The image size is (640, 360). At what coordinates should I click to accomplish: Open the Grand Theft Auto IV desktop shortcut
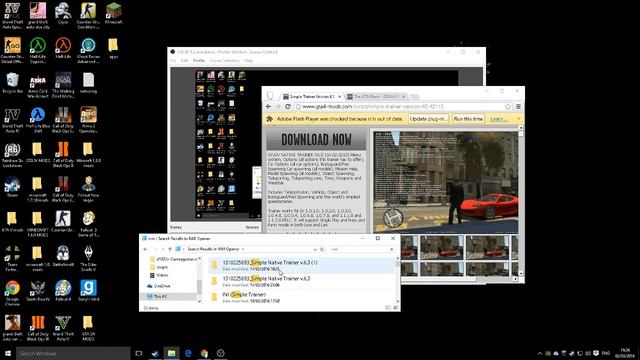point(12,120)
